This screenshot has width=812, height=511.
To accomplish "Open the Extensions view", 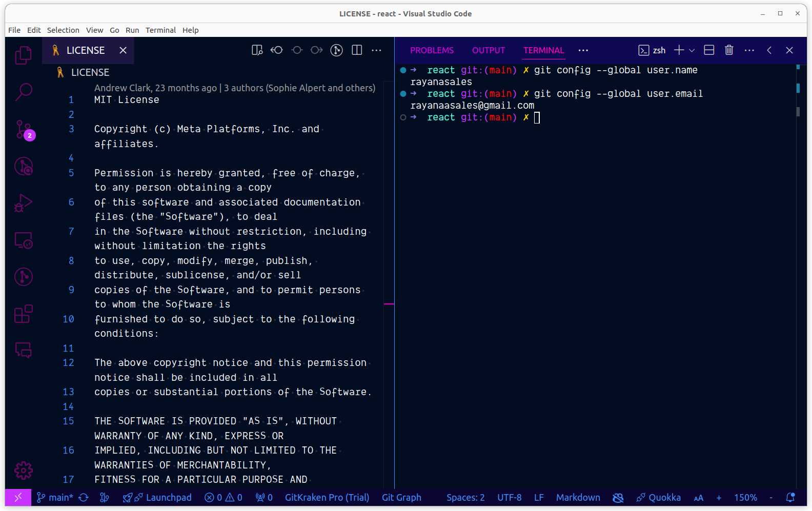I will pyautogui.click(x=23, y=314).
